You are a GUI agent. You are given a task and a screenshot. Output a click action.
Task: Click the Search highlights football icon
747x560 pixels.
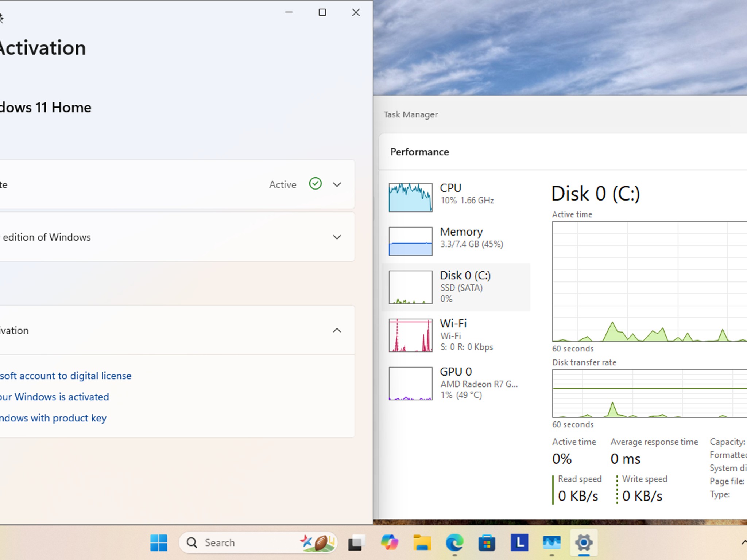click(317, 543)
